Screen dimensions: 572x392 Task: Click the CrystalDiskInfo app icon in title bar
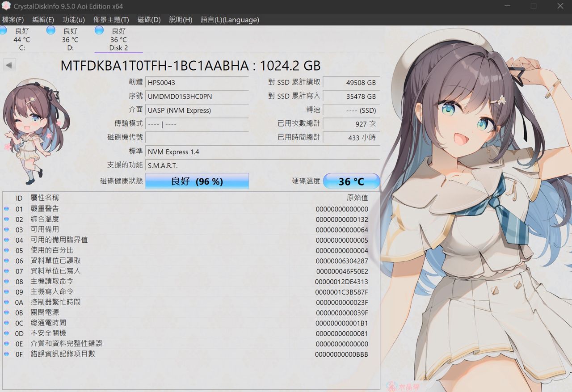point(6,6)
